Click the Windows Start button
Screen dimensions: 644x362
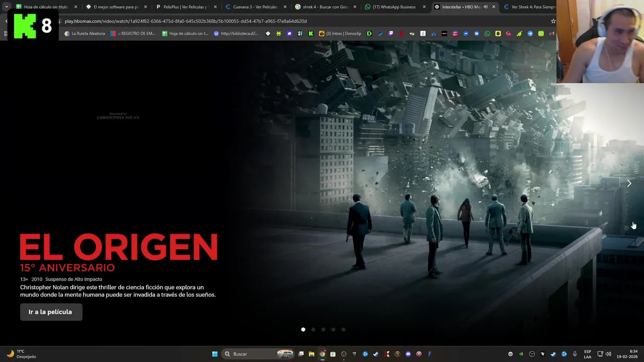[215, 354]
